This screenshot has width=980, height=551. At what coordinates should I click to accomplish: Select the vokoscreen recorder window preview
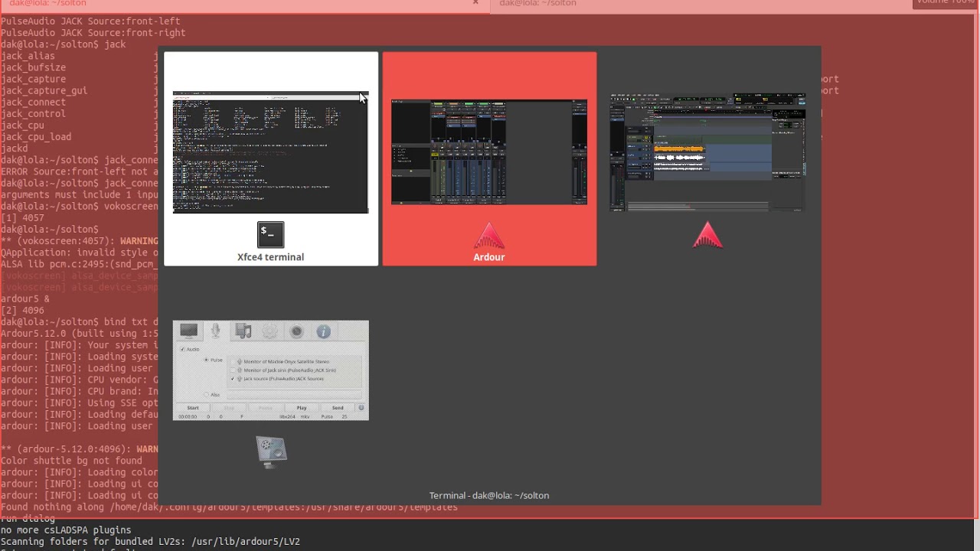(270, 370)
